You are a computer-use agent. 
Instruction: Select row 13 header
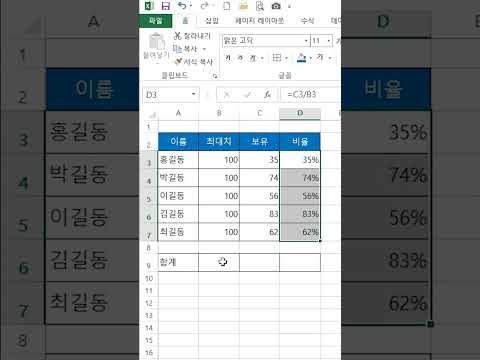(149, 315)
